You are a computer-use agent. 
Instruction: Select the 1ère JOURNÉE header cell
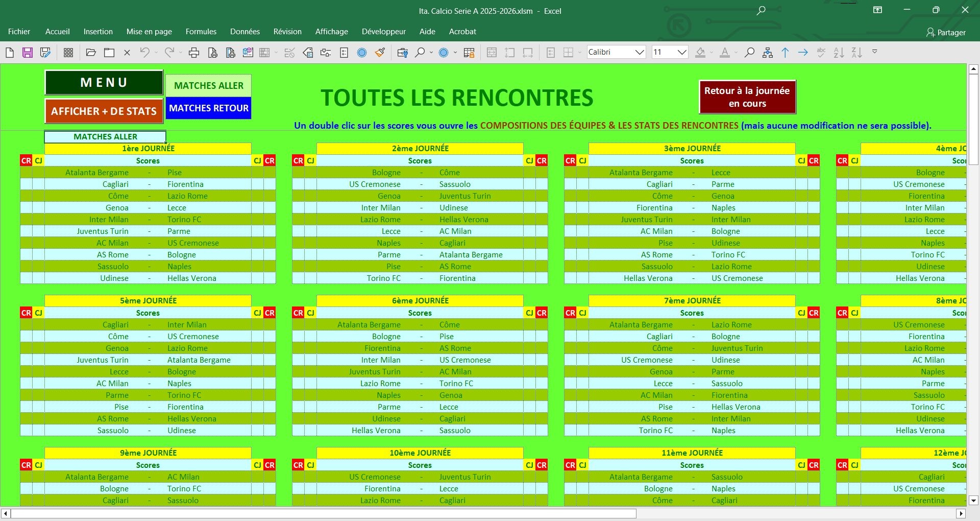tap(148, 149)
